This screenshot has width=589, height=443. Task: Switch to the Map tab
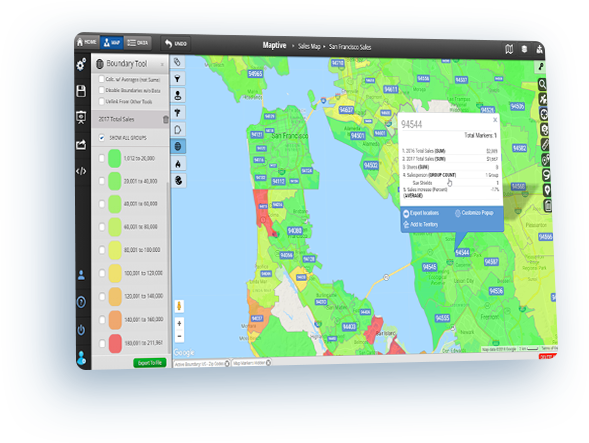(x=112, y=42)
